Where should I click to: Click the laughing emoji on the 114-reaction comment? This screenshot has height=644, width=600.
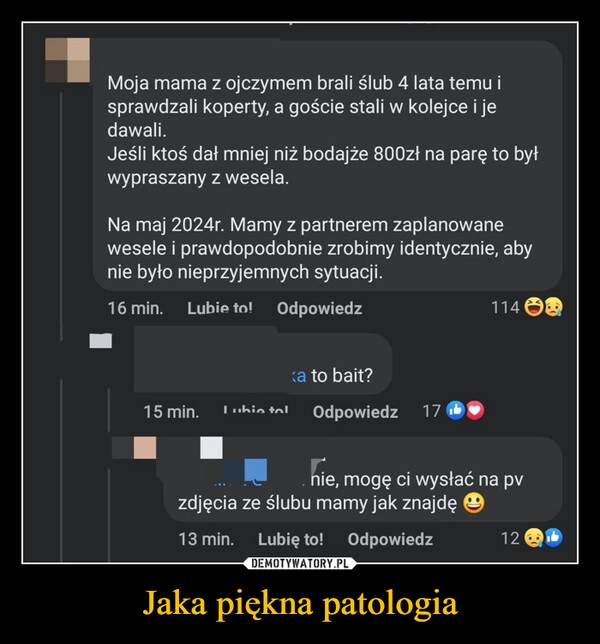point(533,307)
